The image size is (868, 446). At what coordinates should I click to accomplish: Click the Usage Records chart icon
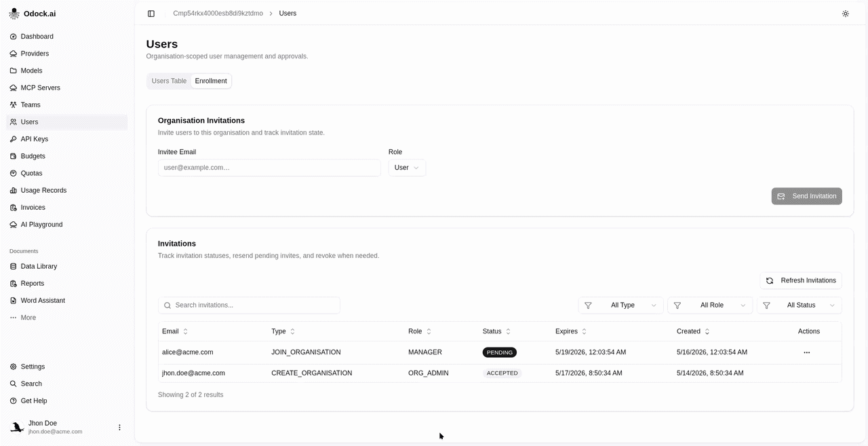pyautogui.click(x=14, y=191)
